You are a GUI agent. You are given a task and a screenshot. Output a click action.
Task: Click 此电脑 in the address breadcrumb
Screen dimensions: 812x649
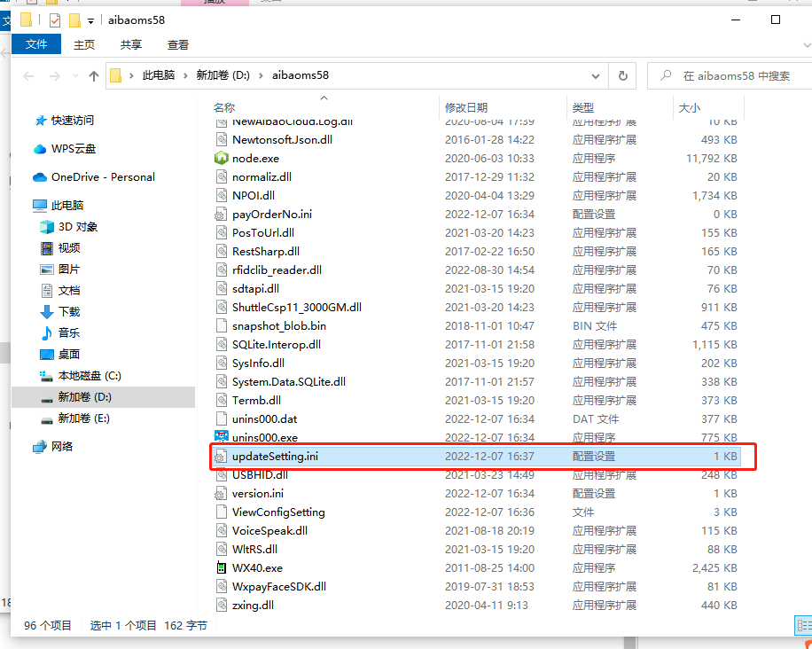click(x=159, y=76)
